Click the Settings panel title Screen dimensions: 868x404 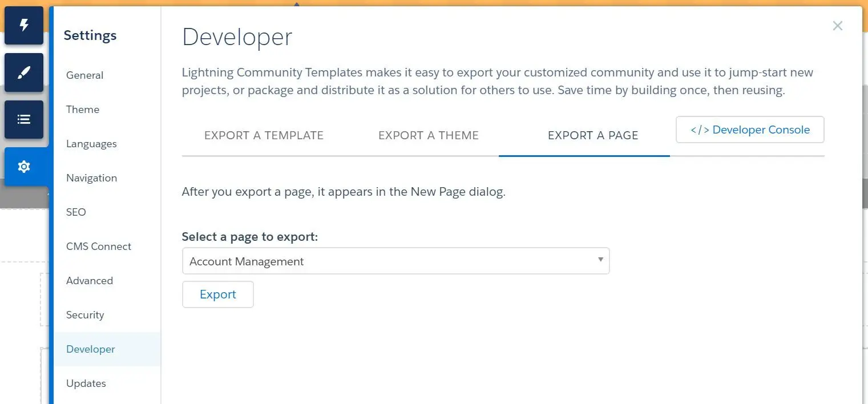pos(90,35)
